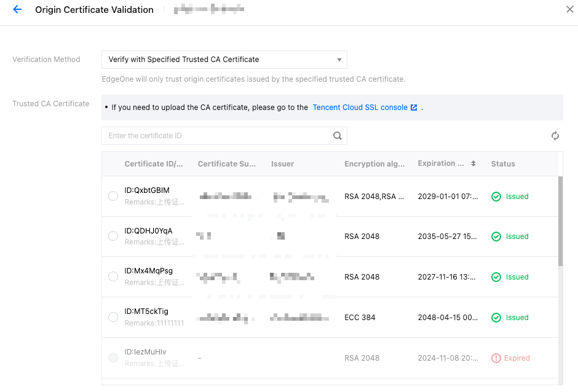Click the Status column header
578x392 pixels.
click(x=503, y=164)
